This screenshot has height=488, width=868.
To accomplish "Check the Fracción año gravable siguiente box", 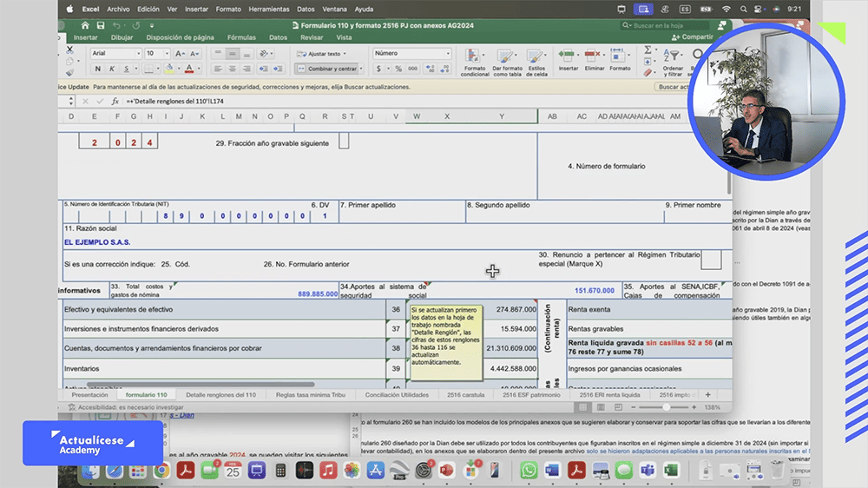I will pos(344,142).
